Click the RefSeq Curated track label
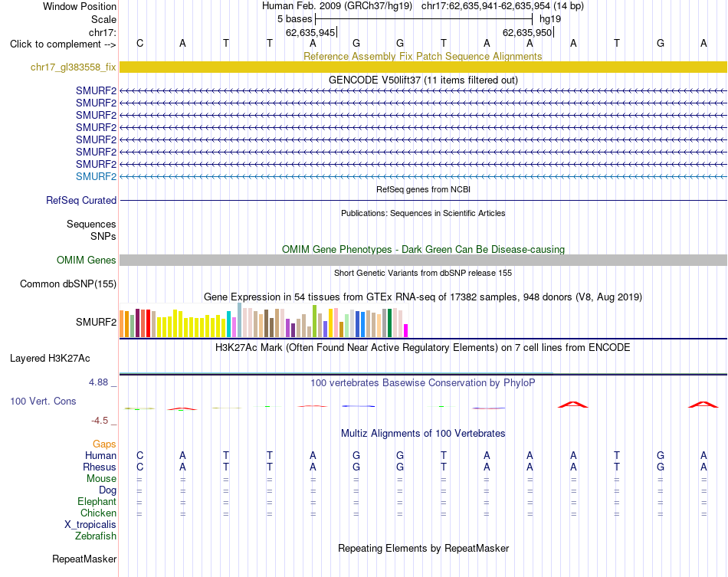Viewport: 728px width, 577px height. point(81,200)
